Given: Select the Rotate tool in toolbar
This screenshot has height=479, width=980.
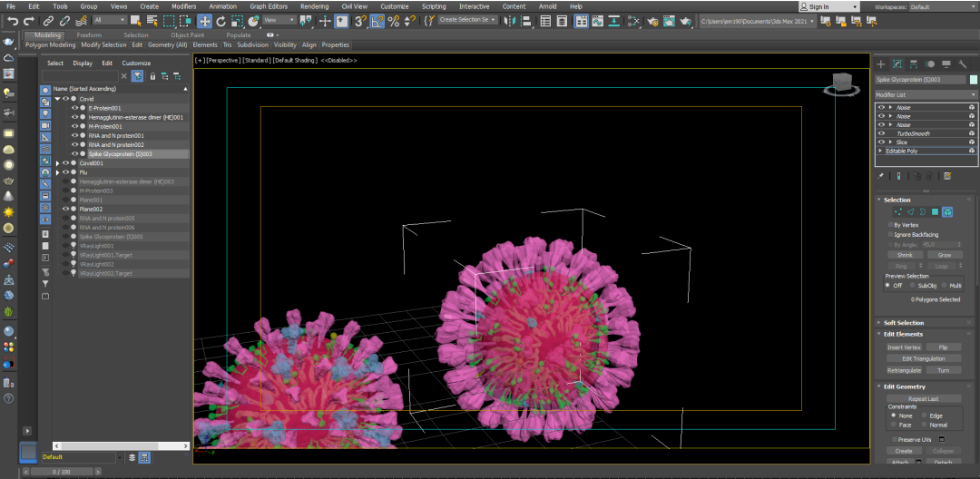Looking at the screenshot, I should pyautogui.click(x=221, y=20).
